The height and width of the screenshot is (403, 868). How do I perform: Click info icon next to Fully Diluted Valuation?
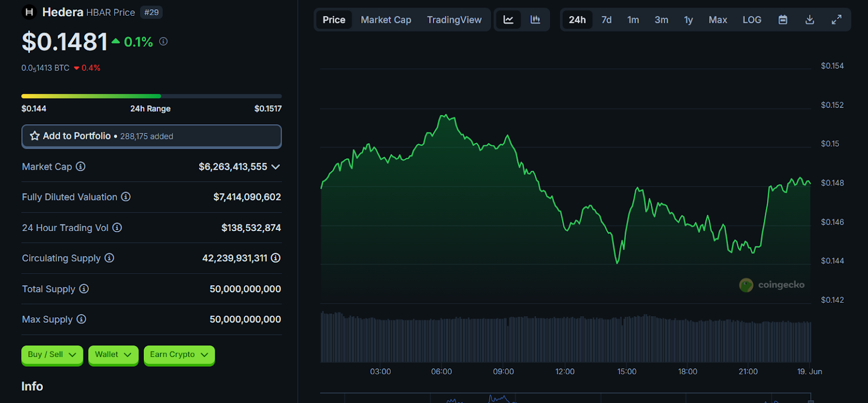click(126, 197)
